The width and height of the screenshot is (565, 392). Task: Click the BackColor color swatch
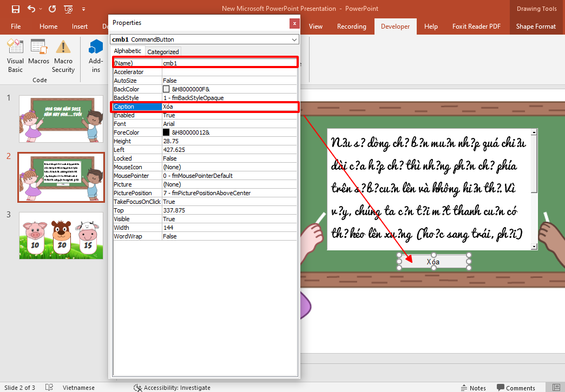[166, 89]
